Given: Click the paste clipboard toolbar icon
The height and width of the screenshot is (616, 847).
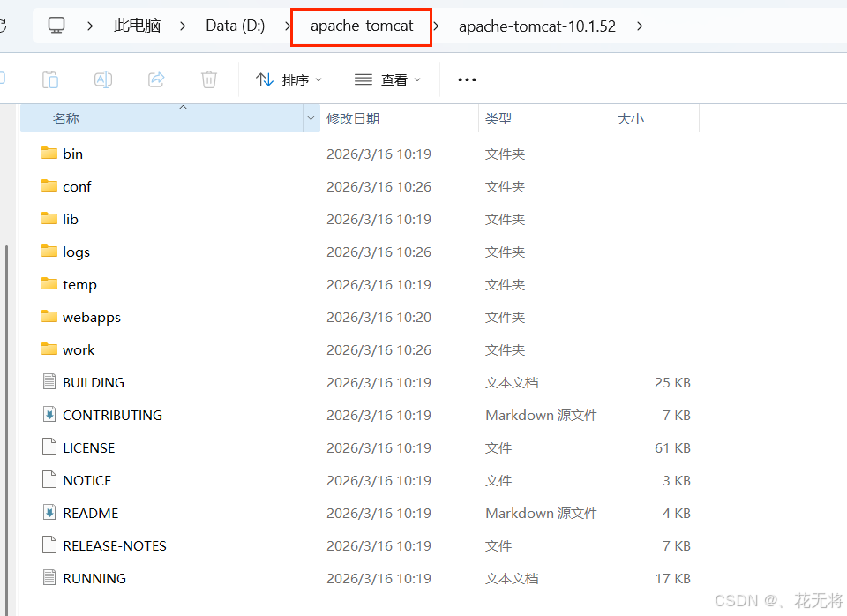Looking at the screenshot, I should click(50, 79).
